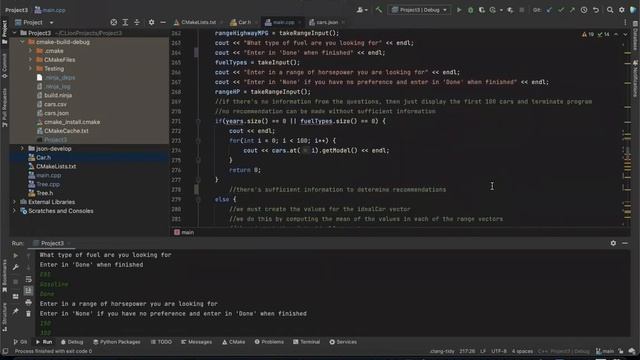
Task: Collapse the Project3 root folder
Action: (15, 33)
